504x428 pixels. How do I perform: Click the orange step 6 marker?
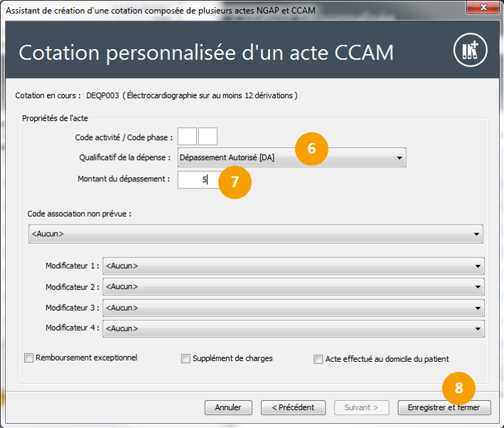(x=311, y=148)
